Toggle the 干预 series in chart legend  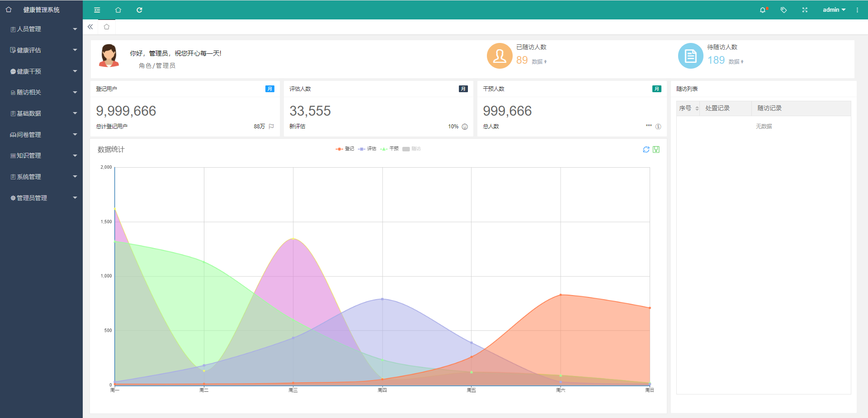pos(389,149)
